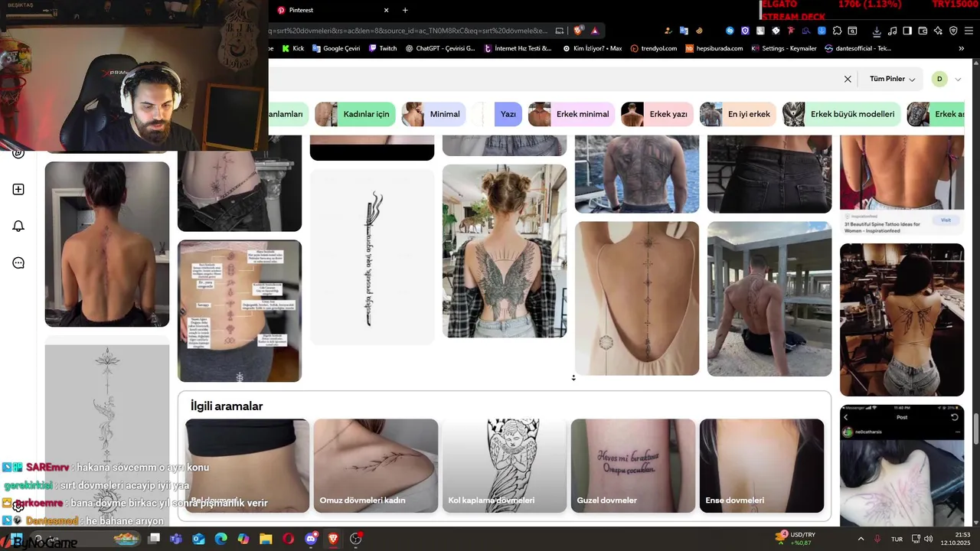Open Brave Leo AI sparkle icon

click(x=938, y=31)
